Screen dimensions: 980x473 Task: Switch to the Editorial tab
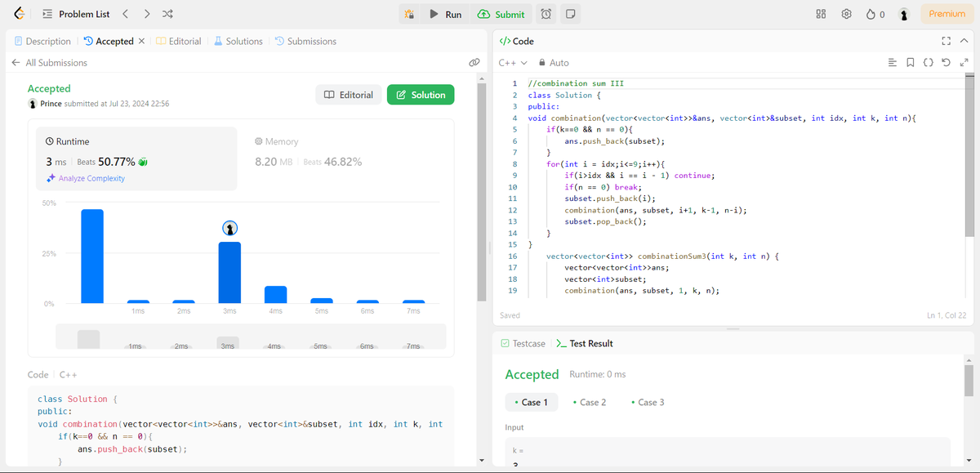click(x=178, y=41)
